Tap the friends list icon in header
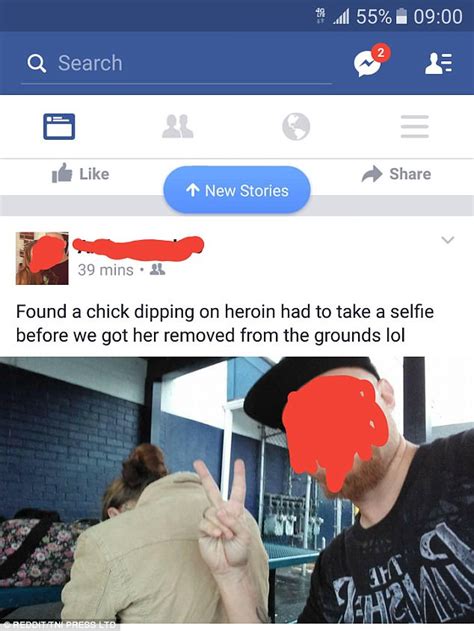This screenshot has width=474, height=631. (439, 64)
